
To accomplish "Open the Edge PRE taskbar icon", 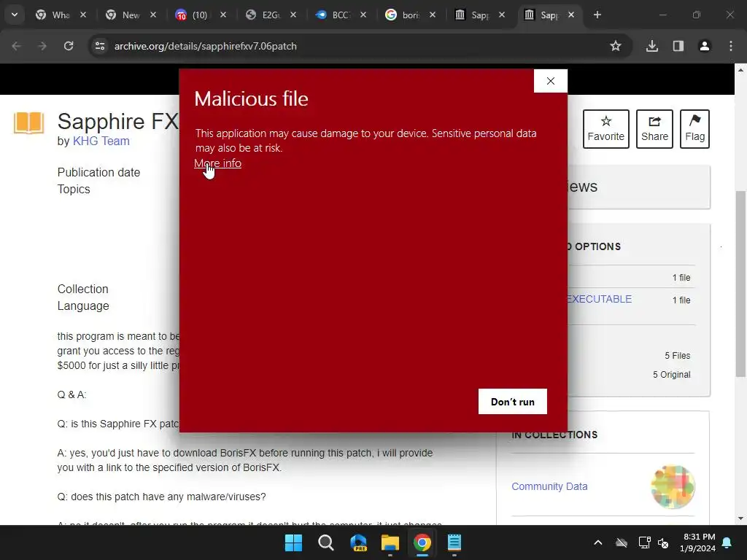I will coord(358,542).
